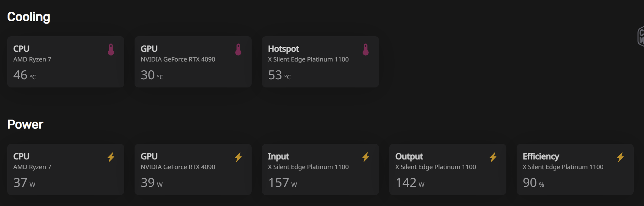Click the lightning bolt on the GPU power card
Image resolution: width=644 pixels, height=206 pixels.
(238, 157)
